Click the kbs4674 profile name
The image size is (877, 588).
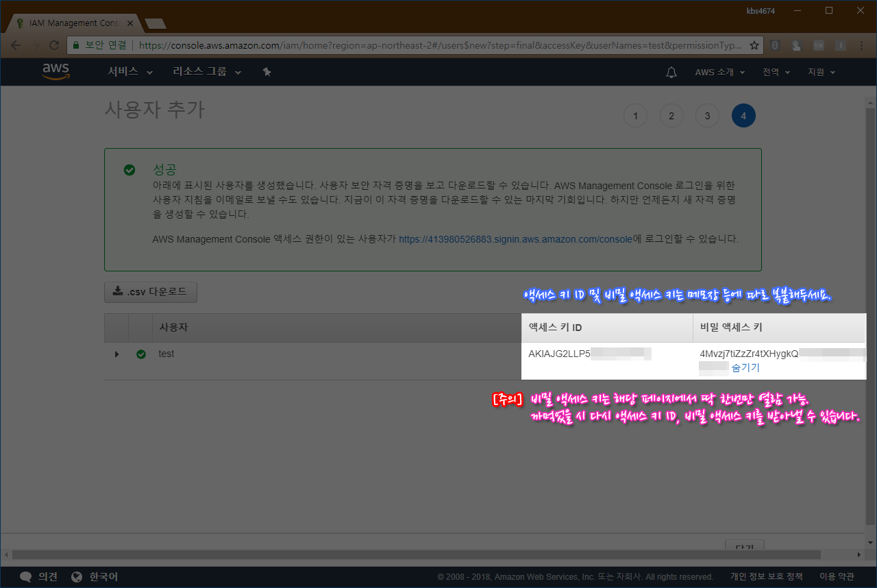(x=760, y=10)
